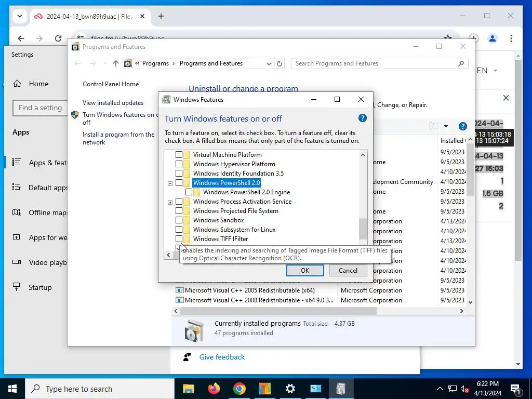Screen dimensions: 532x399
Task: Enable Virtual Machine Platform checkbox
Action: (179, 155)
